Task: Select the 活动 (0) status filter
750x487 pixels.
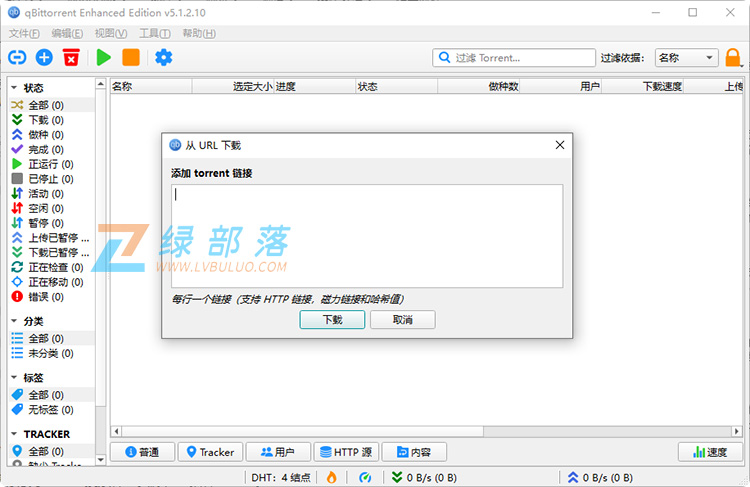Action: point(52,194)
